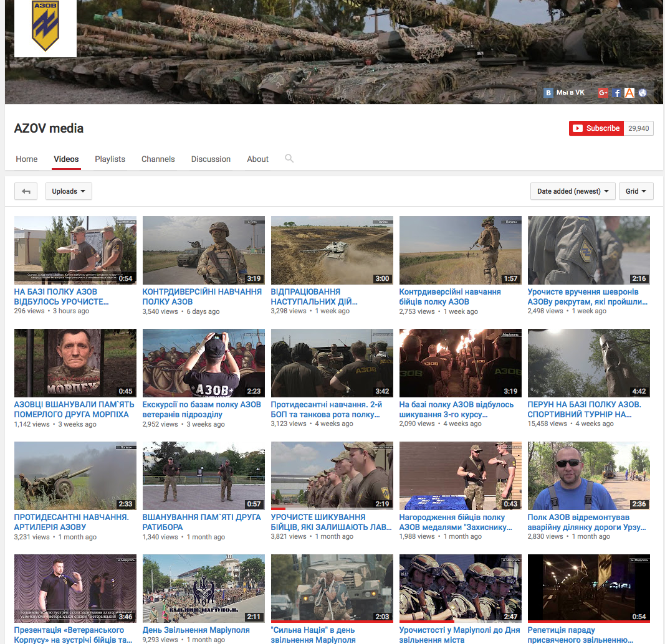The image size is (665, 644).
Task: Go to the About tab
Action: click(x=257, y=159)
